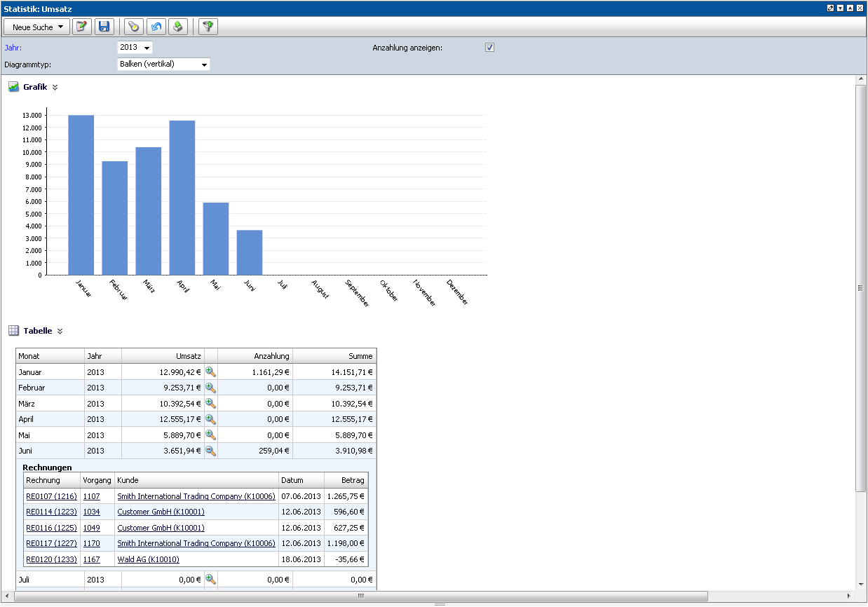Uncheck the Anzahlung anzeigen checkbox
The height and width of the screenshot is (607, 868).
click(x=490, y=48)
